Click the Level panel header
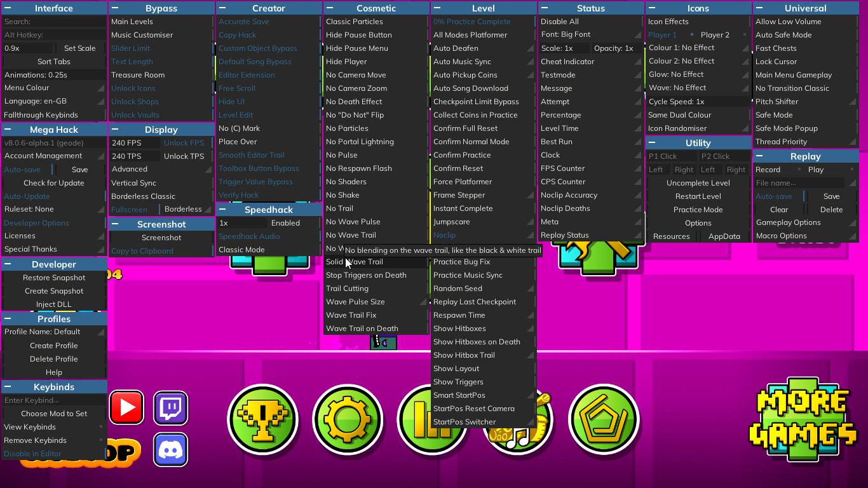This screenshot has height=488, width=868. [483, 8]
